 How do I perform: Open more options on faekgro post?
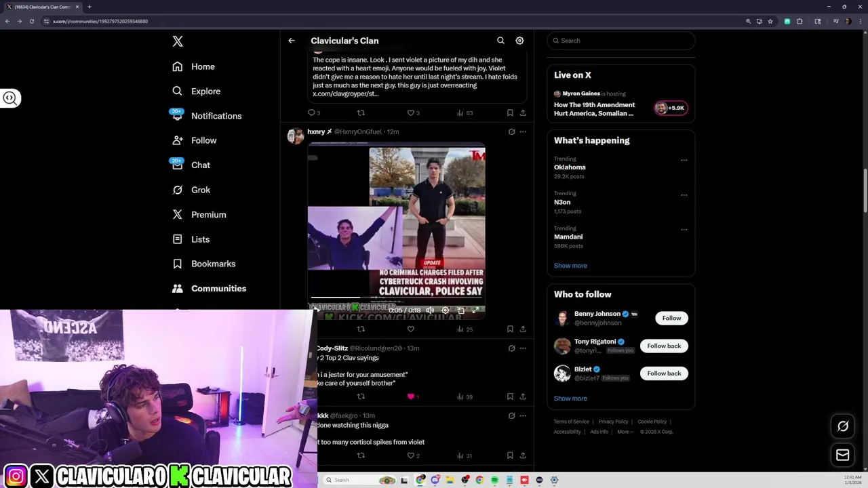pyautogui.click(x=523, y=415)
